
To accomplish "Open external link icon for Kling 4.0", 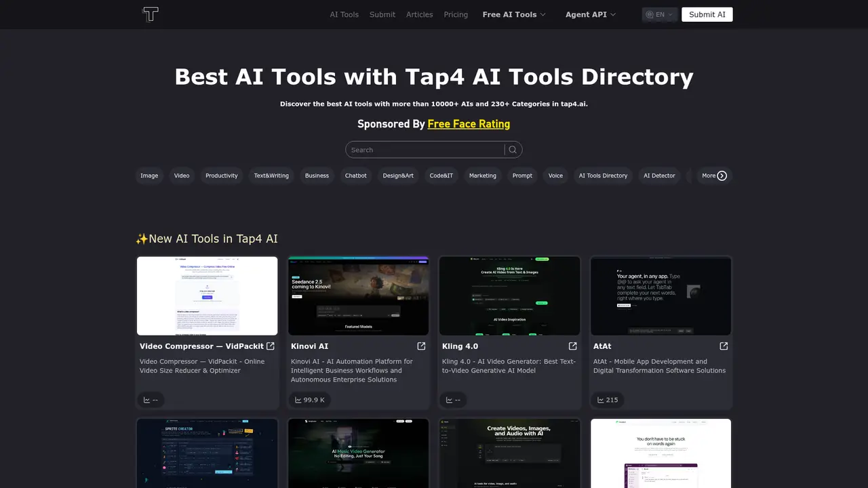I will [572, 346].
